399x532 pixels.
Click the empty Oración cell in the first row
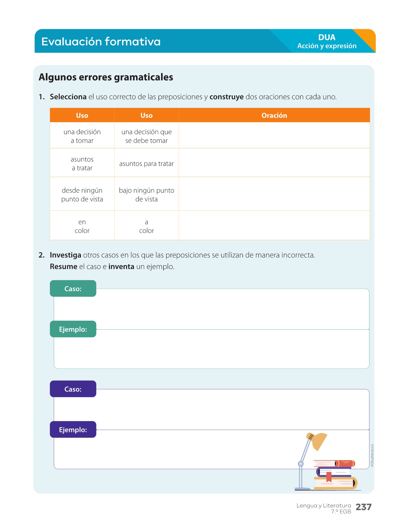(x=274, y=135)
